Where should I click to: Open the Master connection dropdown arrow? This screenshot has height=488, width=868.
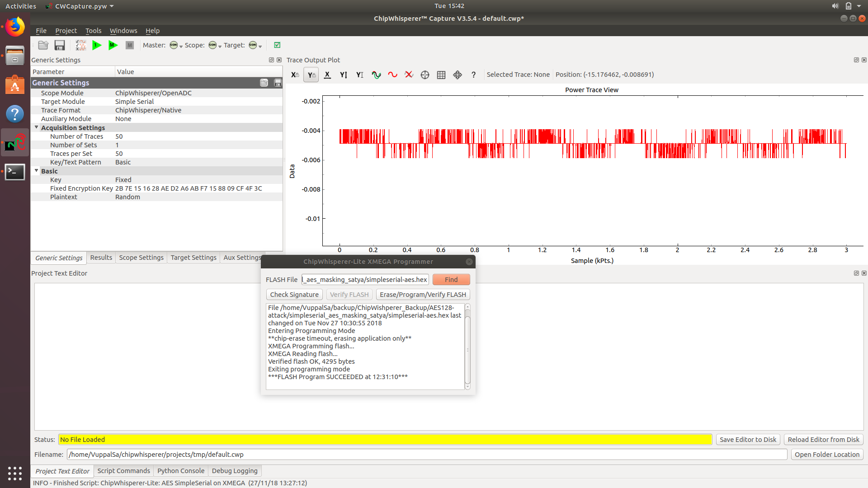181,46
